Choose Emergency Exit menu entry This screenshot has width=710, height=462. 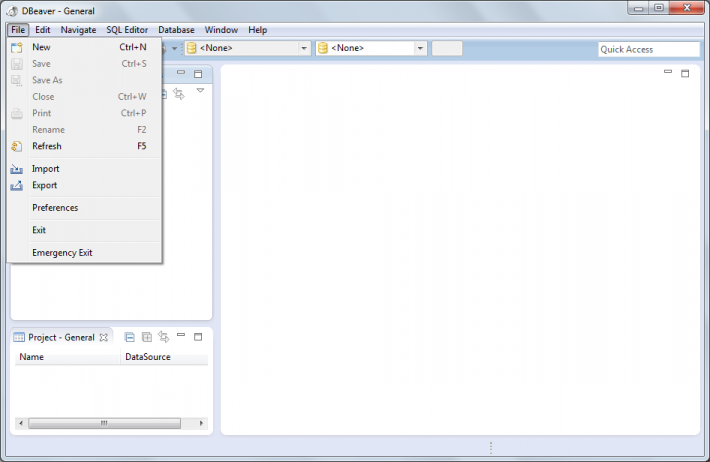tap(85, 253)
